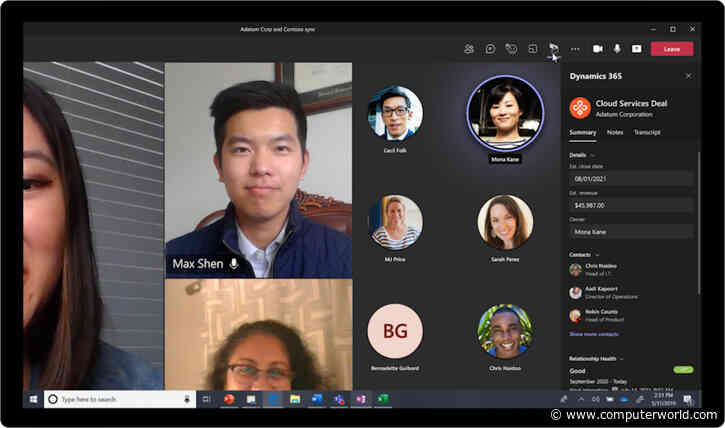
Task: Open the notification center icon
Action: click(688, 399)
